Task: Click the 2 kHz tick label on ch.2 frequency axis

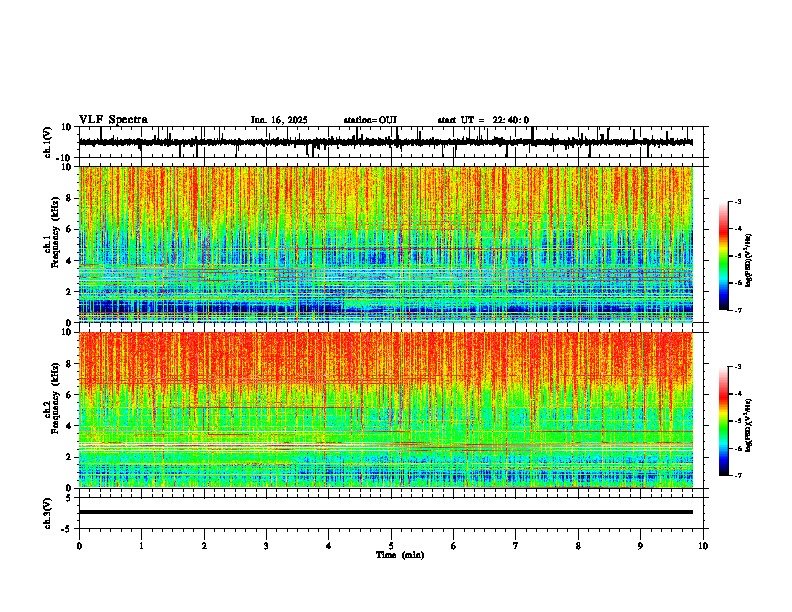Action: (69, 457)
